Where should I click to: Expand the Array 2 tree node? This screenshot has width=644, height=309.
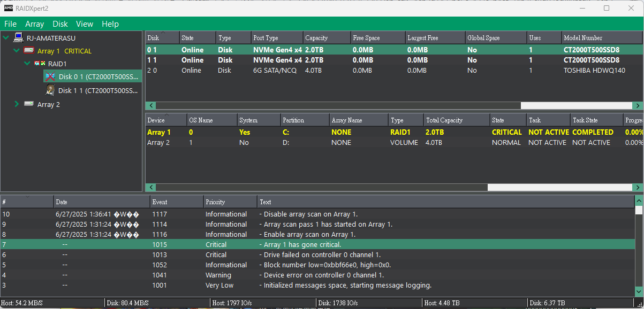pyautogui.click(x=17, y=104)
